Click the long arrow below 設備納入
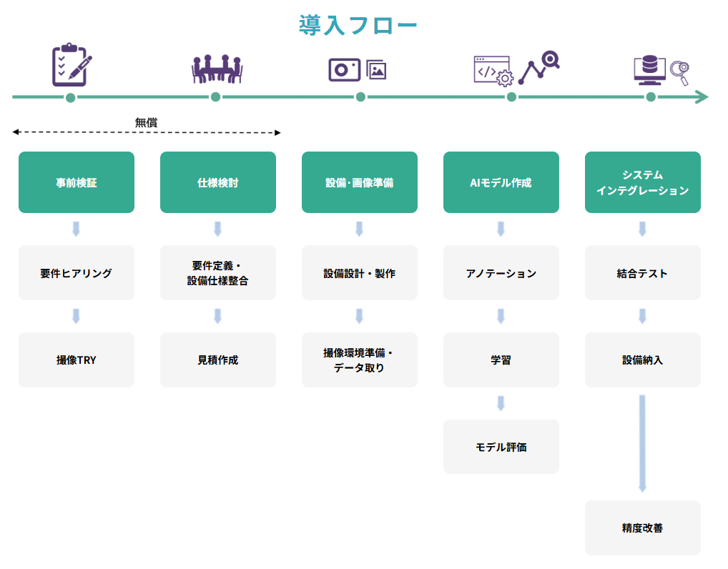Image resolution: width=728 pixels, height=569 pixels. [x=642, y=443]
